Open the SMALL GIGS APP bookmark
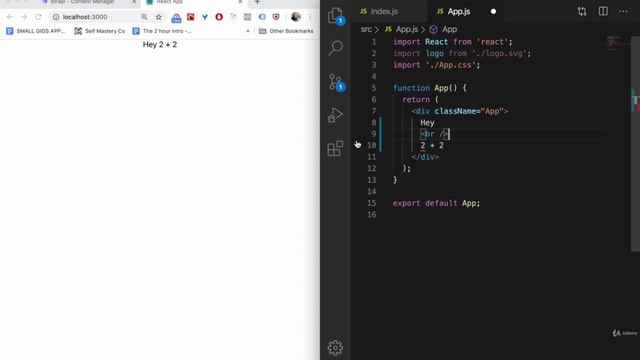 tap(36, 31)
